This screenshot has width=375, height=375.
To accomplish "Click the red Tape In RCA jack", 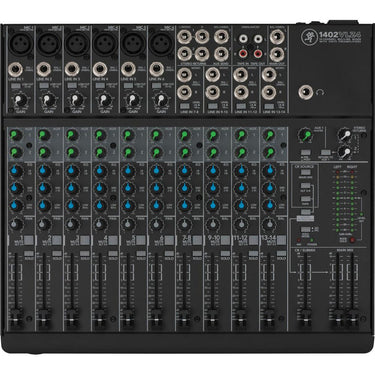I will (x=243, y=53).
